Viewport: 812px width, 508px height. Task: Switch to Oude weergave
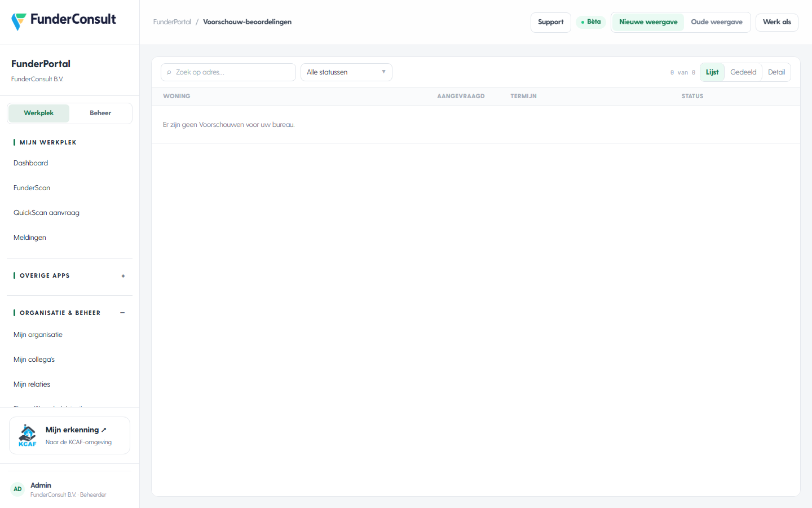click(717, 22)
